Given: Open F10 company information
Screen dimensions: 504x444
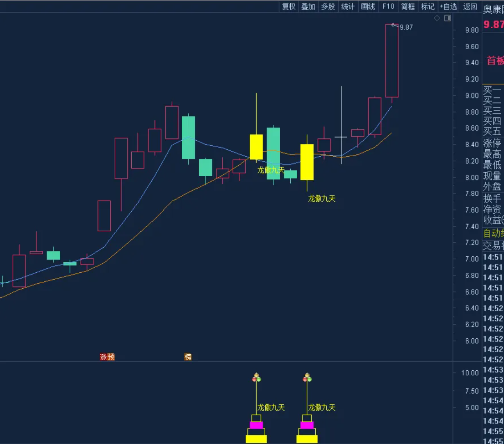Looking at the screenshot, I should tap(388, 6).
